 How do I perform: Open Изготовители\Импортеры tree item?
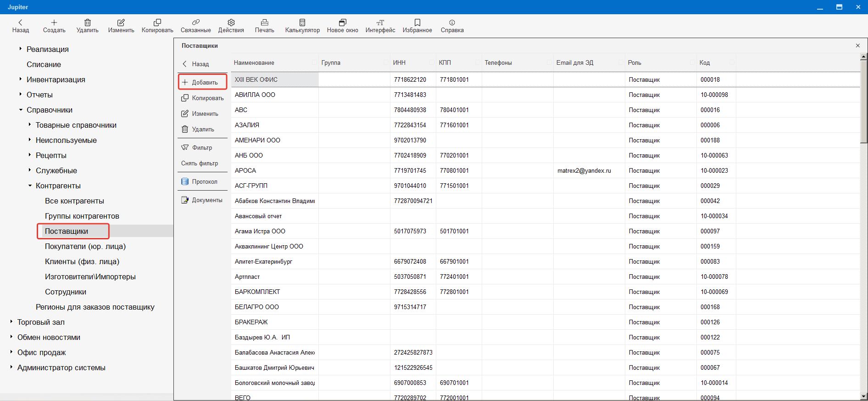[90, 277]
